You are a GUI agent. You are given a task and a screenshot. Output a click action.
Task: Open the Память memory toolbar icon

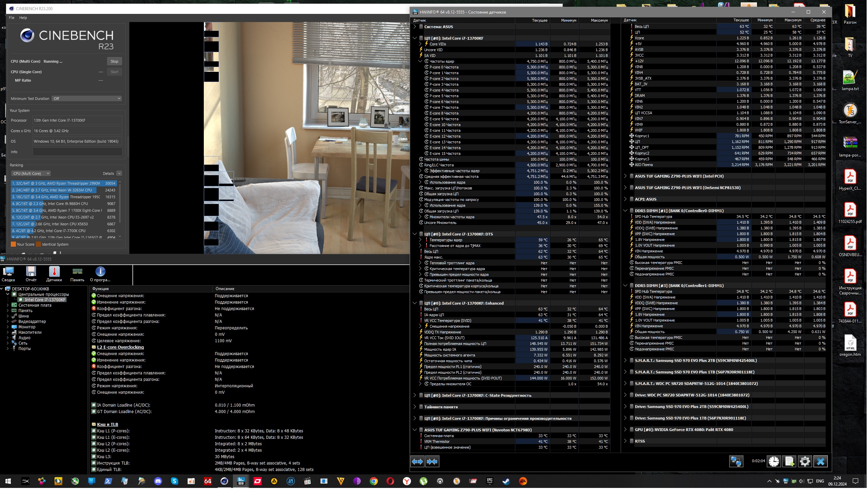[78, 274]
